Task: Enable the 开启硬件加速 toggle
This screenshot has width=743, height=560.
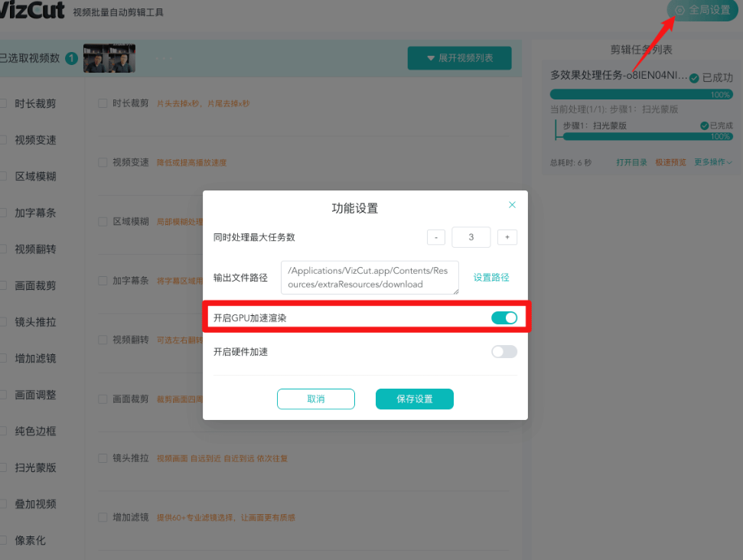Action: tap(504, 352)
